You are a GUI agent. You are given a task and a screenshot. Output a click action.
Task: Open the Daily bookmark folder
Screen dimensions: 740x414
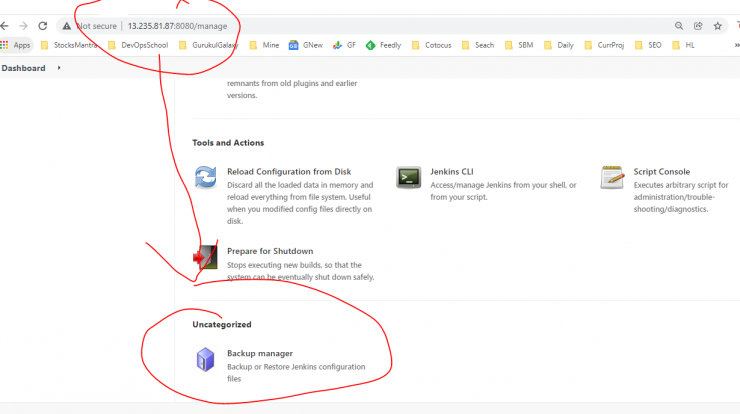pyautogui.click(x=559, y=45)
